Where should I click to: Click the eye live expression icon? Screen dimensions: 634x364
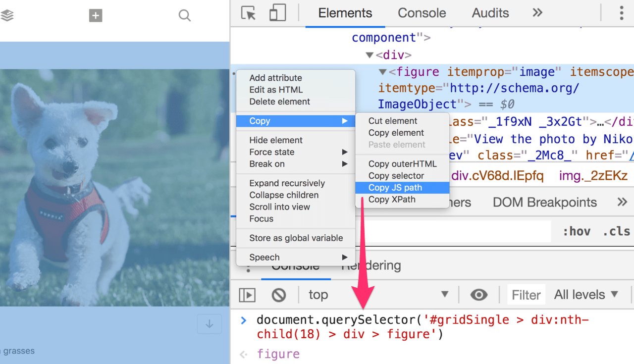(478, 295)
